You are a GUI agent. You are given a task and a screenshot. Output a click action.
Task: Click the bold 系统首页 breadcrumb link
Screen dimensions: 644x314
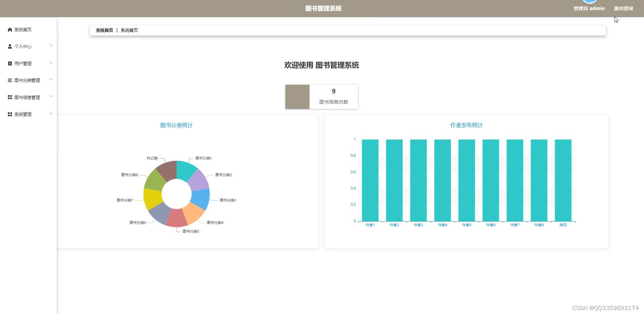[104, 30]
